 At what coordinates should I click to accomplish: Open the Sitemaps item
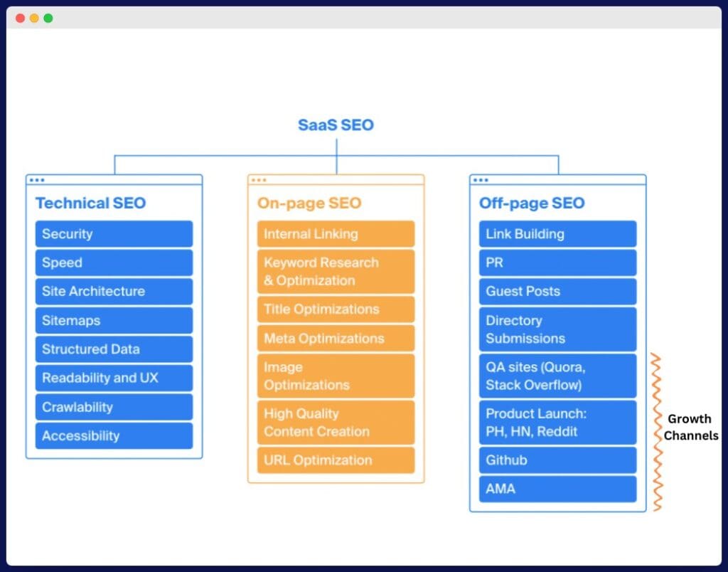coord(113,320)
